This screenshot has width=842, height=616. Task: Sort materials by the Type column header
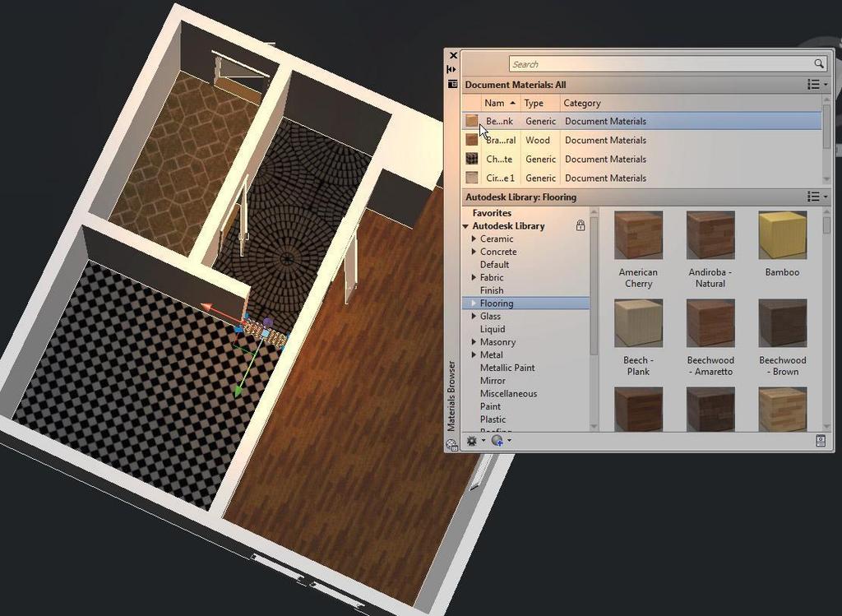tap(540, 103)
